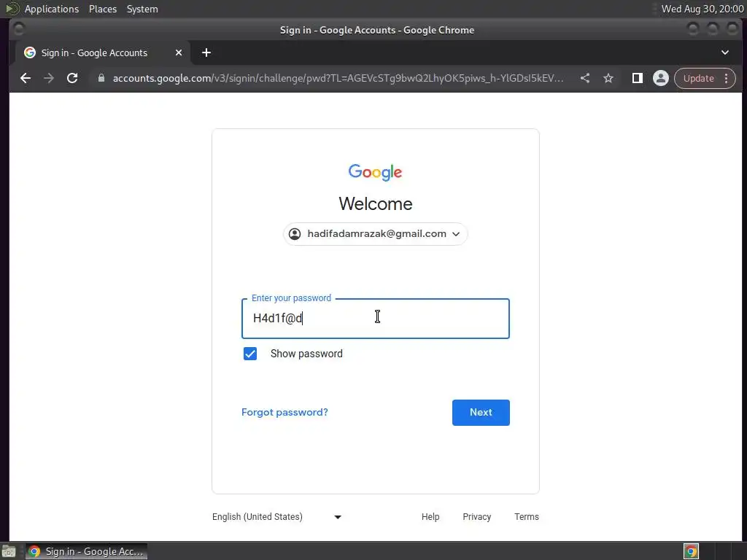Switch account via hadifadamrazak@gmail.com chip
This screenshot has width=747, height=560.
tap(376, 234)
